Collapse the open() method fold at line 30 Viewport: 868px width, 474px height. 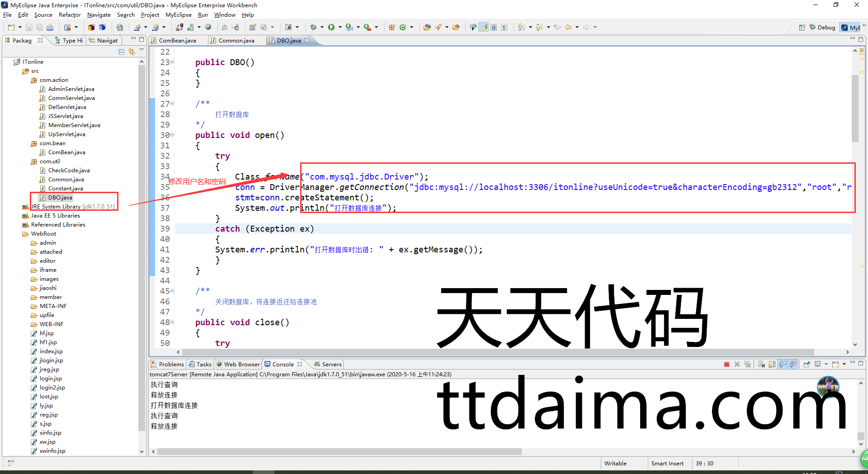[172, 135]
